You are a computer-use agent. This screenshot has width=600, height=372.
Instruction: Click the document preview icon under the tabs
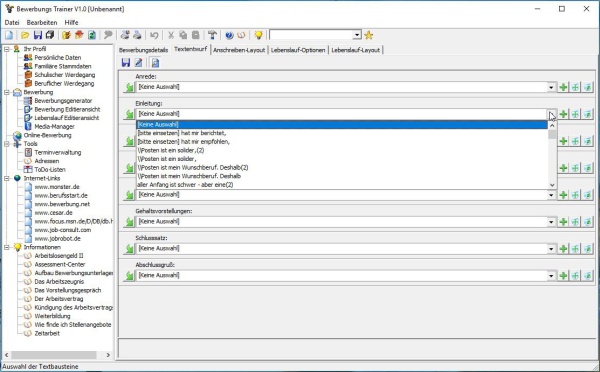(155, 62)
